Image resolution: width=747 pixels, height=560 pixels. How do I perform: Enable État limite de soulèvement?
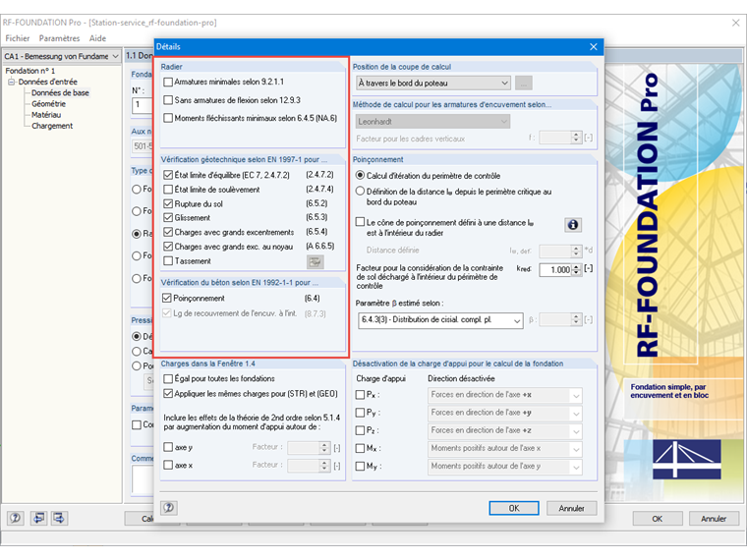pos(168,190)
